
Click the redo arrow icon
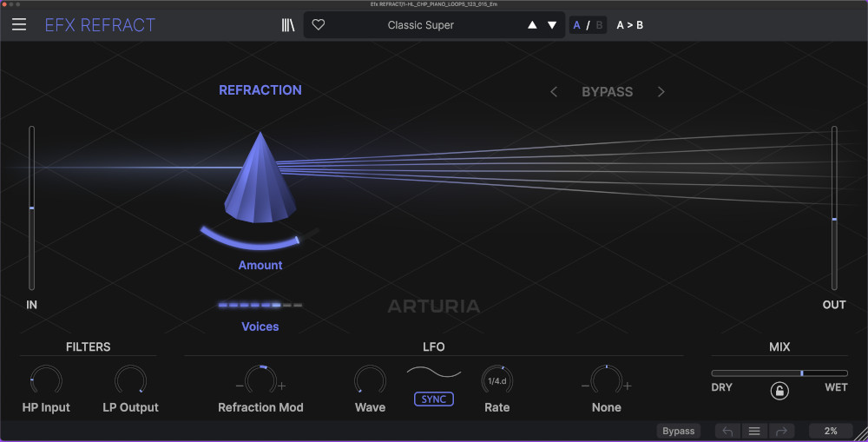tap(781, 431)
